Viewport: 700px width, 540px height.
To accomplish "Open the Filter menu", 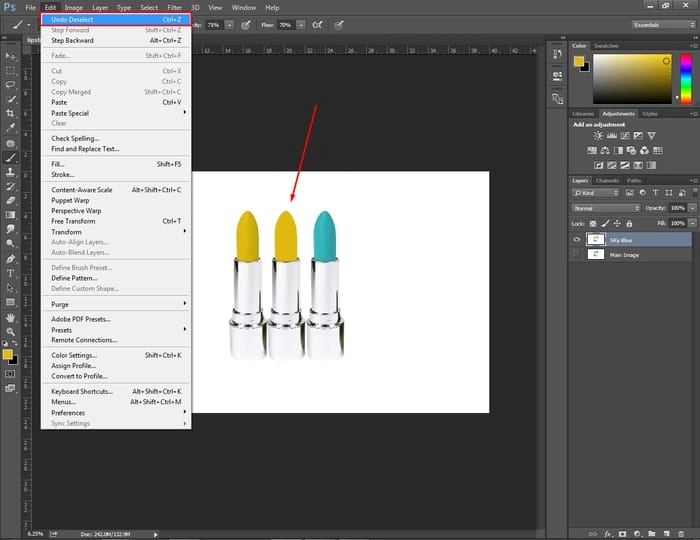I will coord(174,8).
